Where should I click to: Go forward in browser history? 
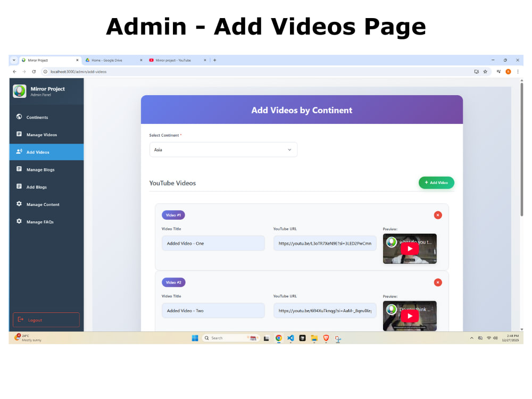(x=24, y=72)
